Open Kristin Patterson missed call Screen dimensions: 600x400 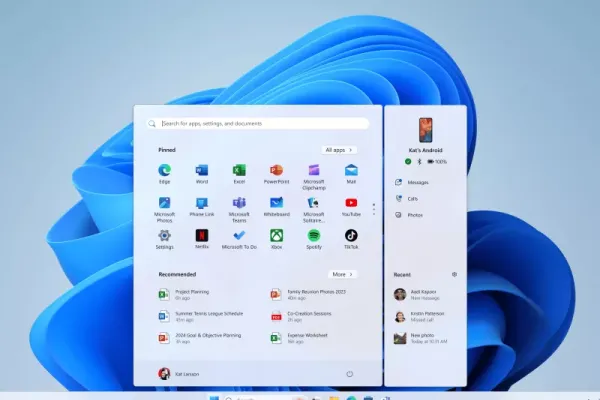419,316
